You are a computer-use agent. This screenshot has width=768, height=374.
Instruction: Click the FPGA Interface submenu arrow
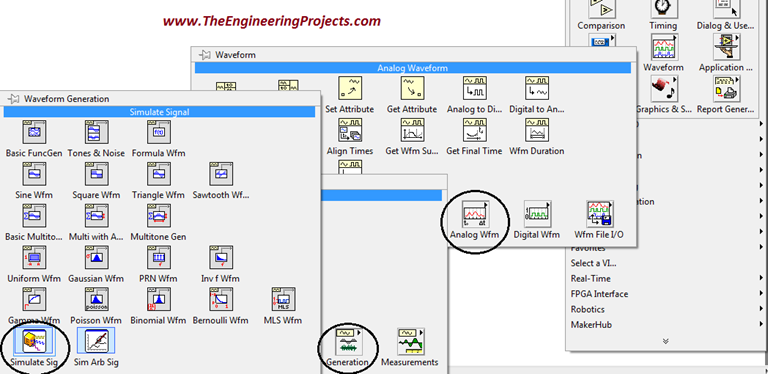coord(762,294)
